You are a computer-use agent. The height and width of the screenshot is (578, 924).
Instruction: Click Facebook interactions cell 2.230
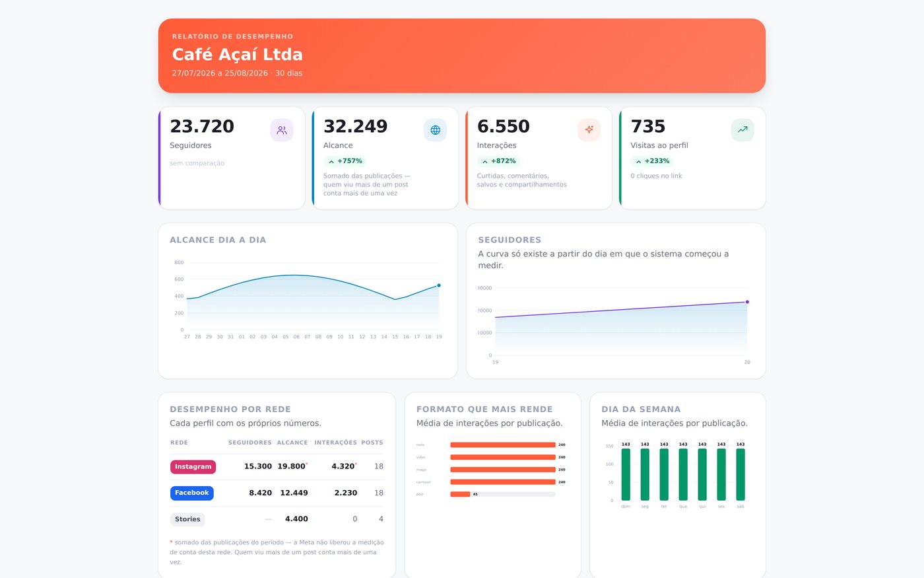pos(346,493)
